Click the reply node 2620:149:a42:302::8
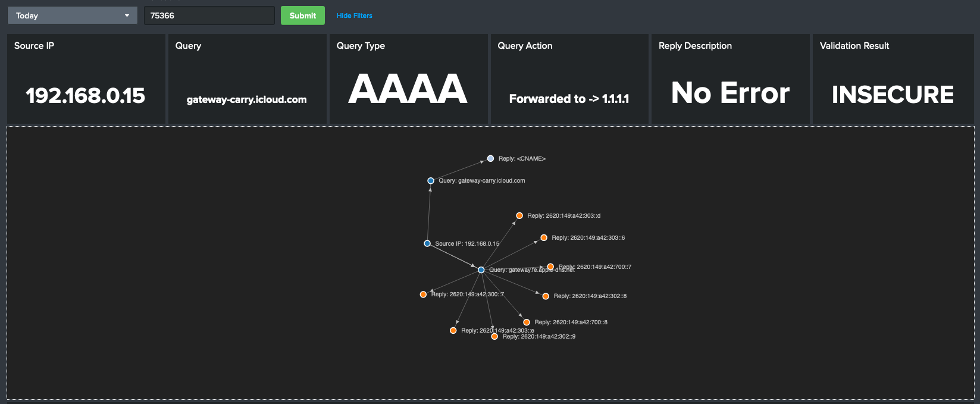Viewport: 980px width, 404px height. 546,296
